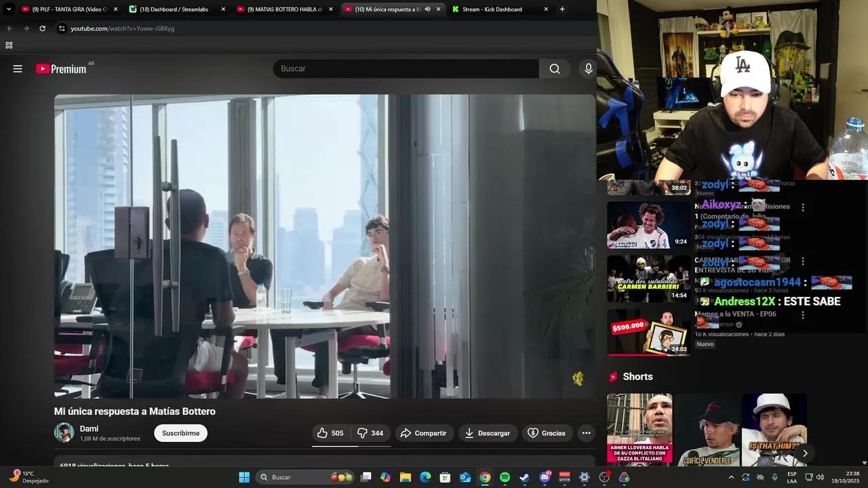This screenshot has width=868, height=488.
Task: Open the IS THAT HIM? Short
Action: pos(774,429)
